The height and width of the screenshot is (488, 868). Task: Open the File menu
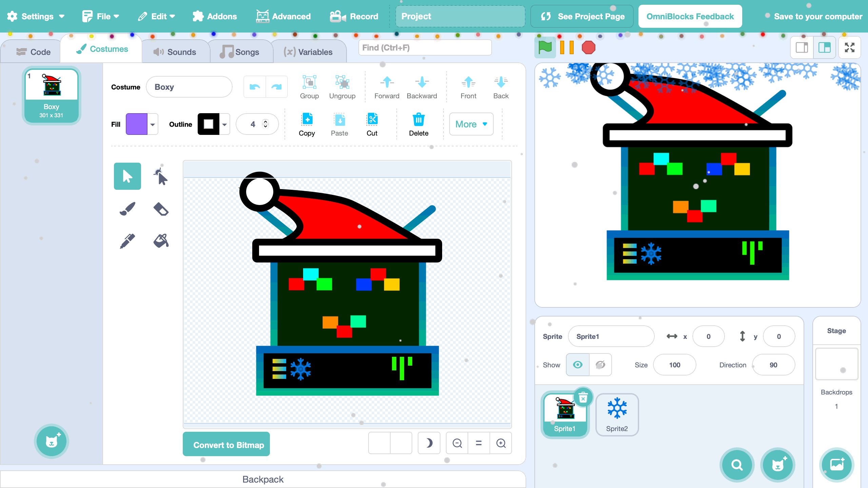(x=101, y=16)
